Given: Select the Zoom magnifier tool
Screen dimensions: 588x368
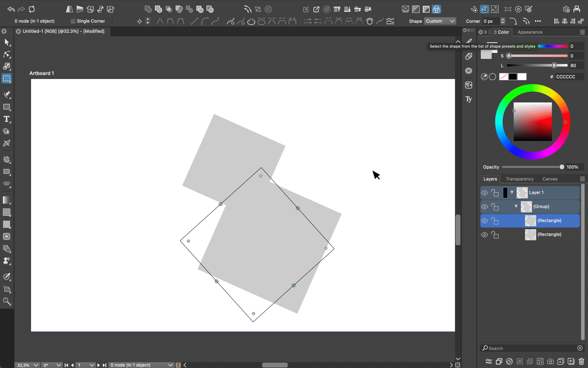Looking at the screenshot, I should pyautogui.click(x=6, y=301).
